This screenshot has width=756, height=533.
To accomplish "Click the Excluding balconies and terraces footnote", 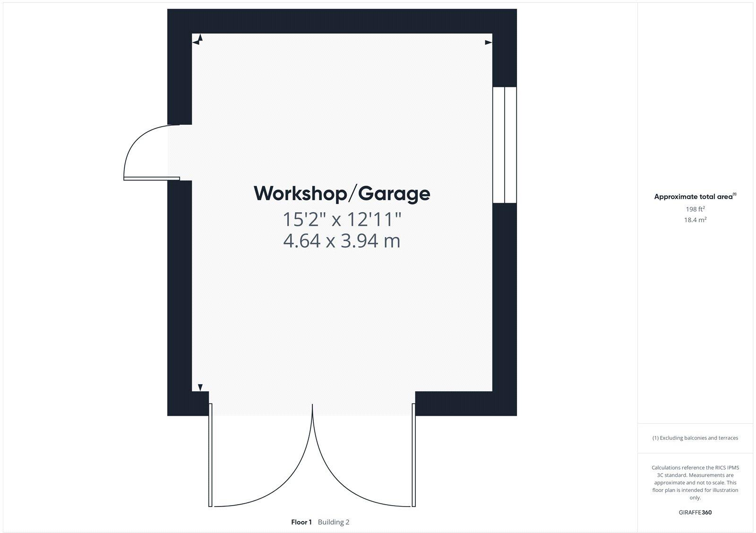I will coord(695,438).
